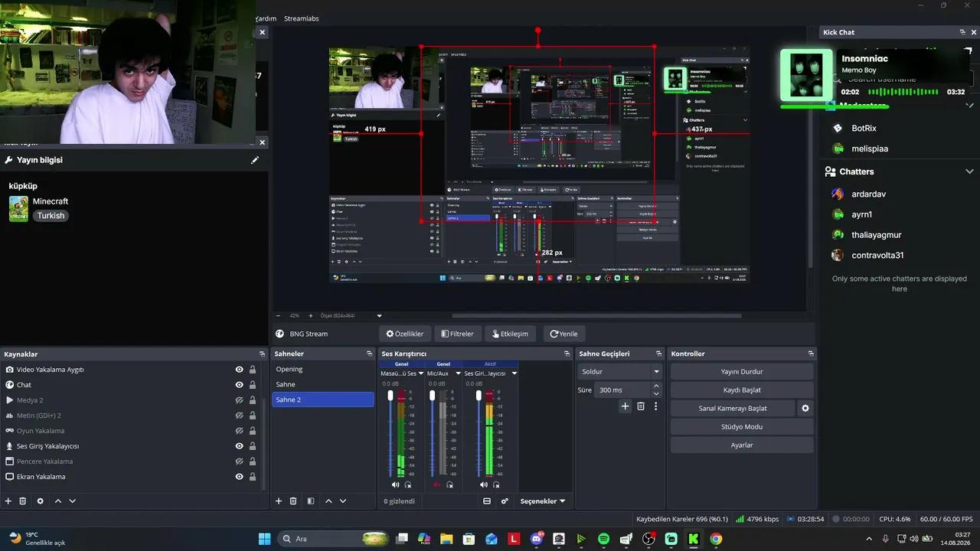Enable Stüdyo Modu
Screen dimensions: 980x551
point(742,427)
